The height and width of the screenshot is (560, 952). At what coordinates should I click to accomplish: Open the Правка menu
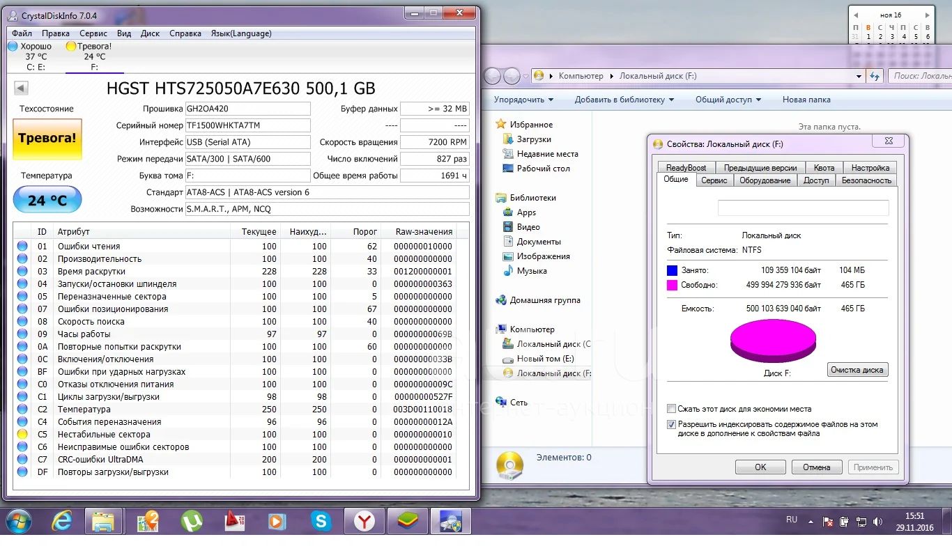click(56, 33)
